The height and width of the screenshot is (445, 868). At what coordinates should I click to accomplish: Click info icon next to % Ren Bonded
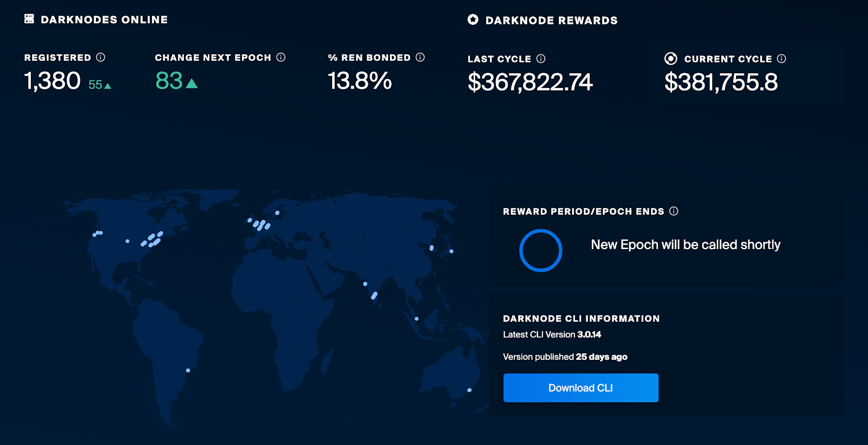pos(420,57)
